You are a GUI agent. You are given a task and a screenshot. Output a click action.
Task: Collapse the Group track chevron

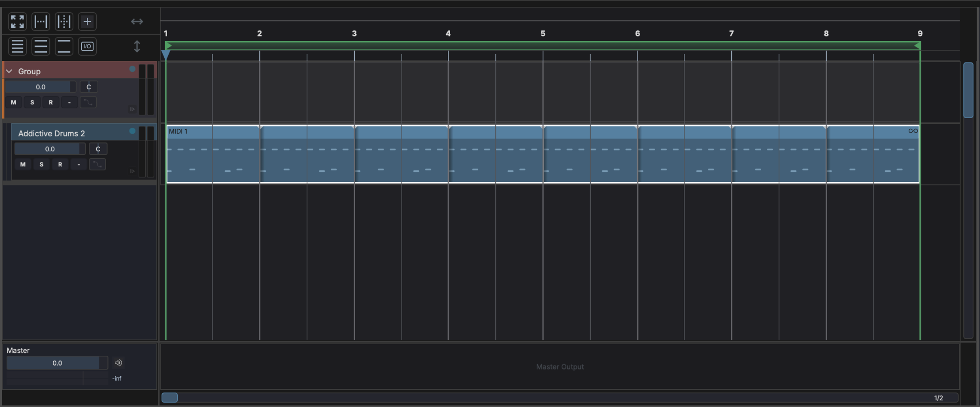pos(9,71)
